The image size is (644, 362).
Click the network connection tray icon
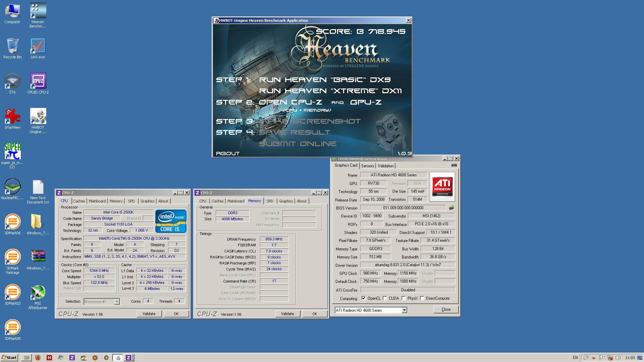pos(610,358)
